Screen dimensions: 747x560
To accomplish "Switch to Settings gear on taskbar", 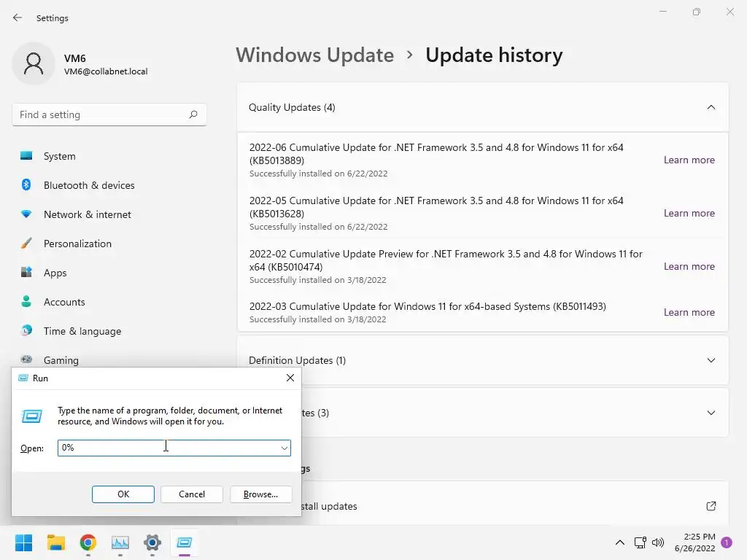I will point(152,542).
